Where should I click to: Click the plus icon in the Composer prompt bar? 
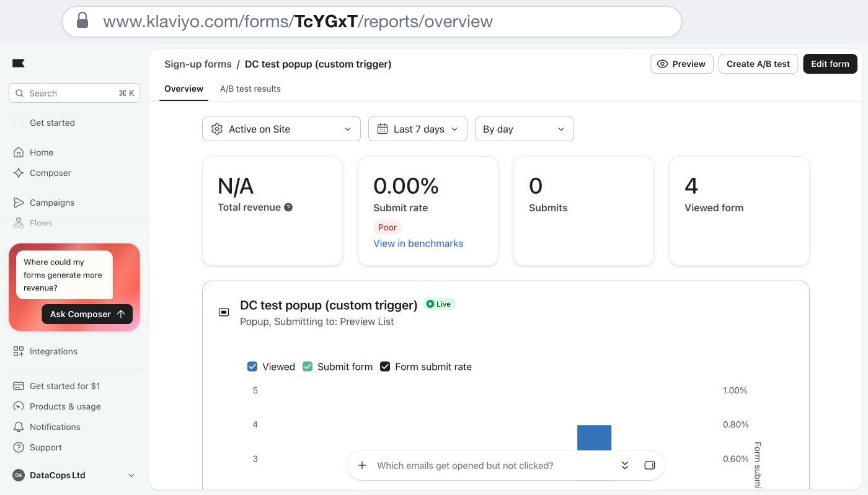coord(363,465)
